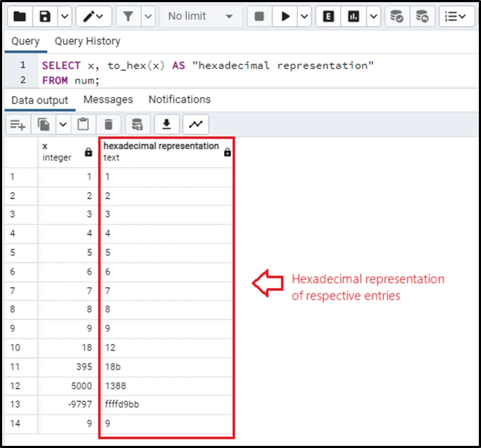This screenshot has width=481, height=448.
Task: Click the Add row icon in results toolbar
Action: pos(18,124)
